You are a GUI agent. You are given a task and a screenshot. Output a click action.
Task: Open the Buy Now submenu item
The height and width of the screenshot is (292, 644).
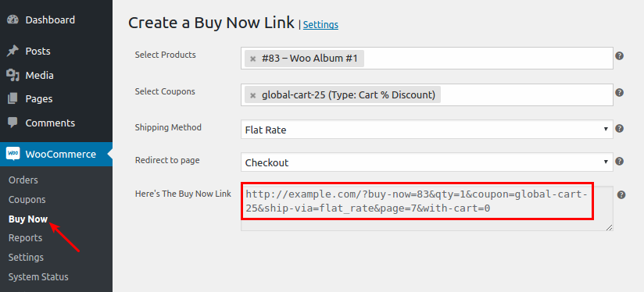(28, 219)
